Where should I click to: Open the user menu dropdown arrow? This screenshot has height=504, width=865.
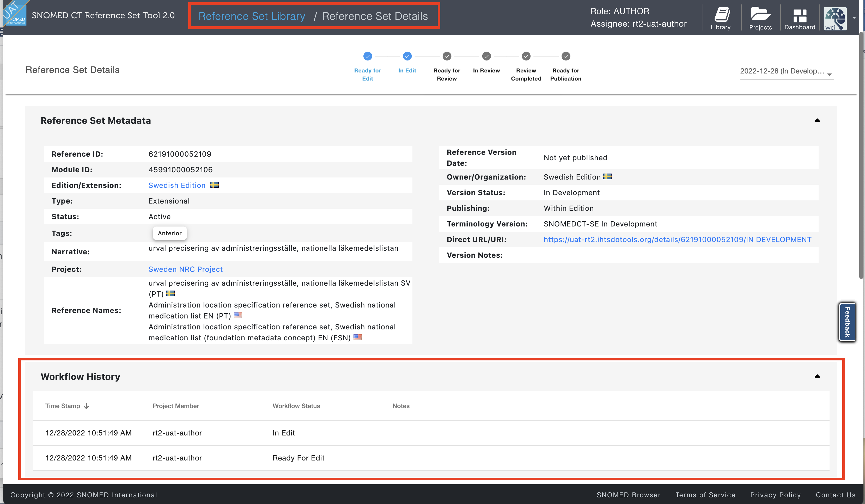pos(854,17)
